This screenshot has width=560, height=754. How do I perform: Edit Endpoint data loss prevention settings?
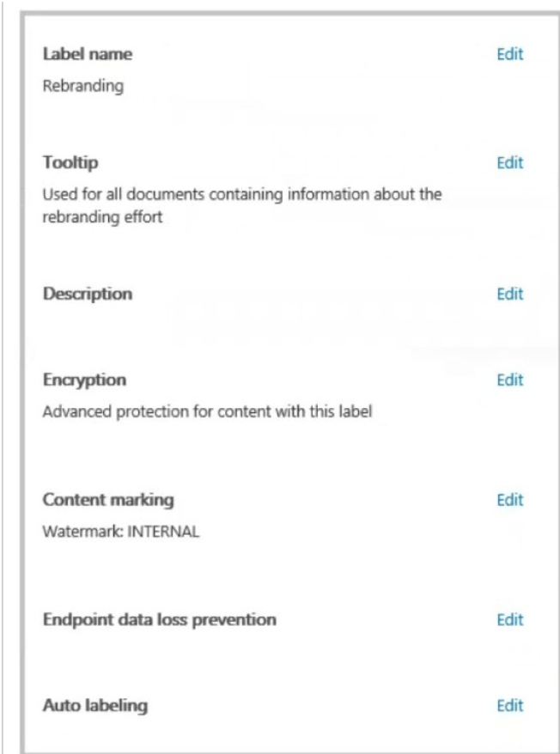coord(509,619)
